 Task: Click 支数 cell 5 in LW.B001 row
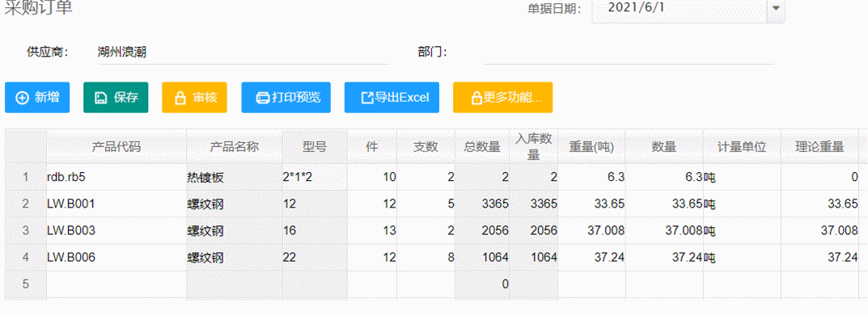(x=426, y=204)
